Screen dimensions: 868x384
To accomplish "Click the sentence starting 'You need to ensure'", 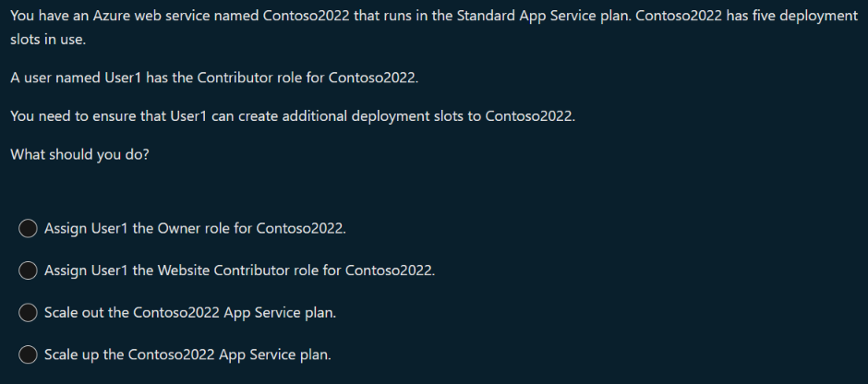I will coord(292,116).
